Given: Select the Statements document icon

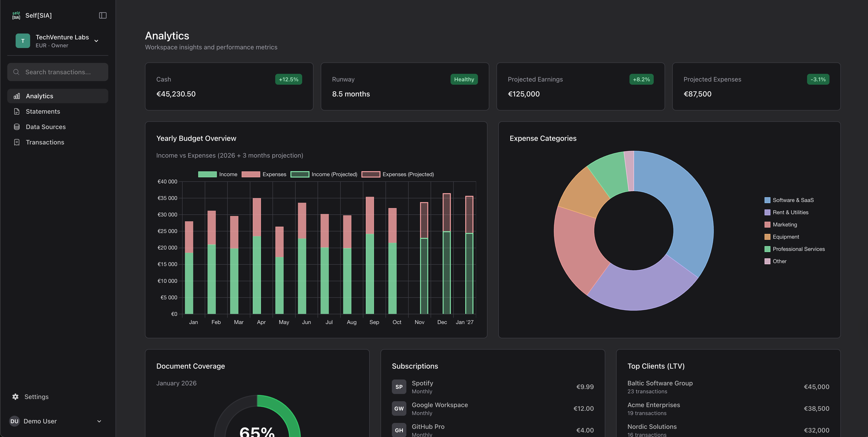Looking at the screenshot, I should coord(17,111).
